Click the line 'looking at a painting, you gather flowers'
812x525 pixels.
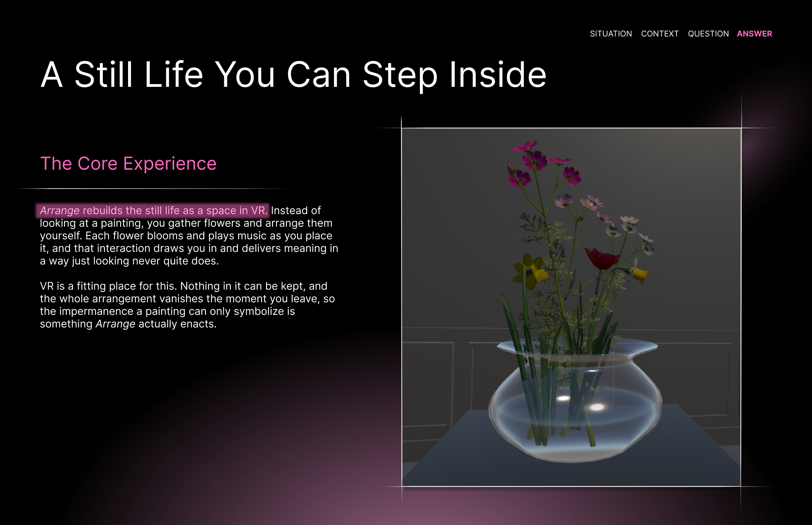186,223
